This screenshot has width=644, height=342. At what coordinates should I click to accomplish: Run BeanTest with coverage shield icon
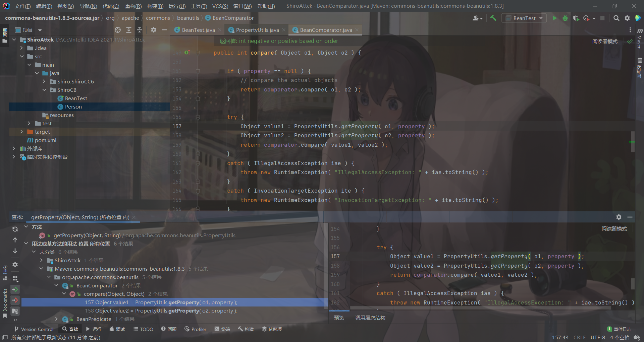pyautogui.click(x=577, y=18)
